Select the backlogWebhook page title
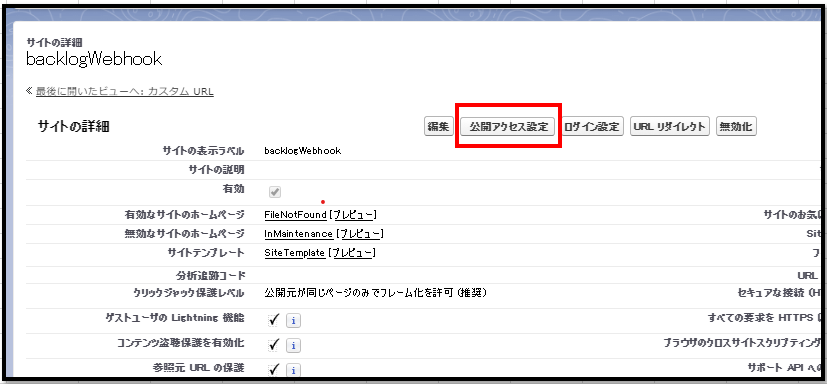Screen dimensions: 827x384 point(94,60)
